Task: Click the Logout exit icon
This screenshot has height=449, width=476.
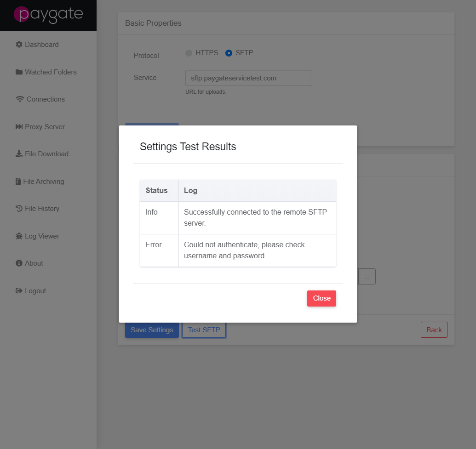Action: (19, 290)
